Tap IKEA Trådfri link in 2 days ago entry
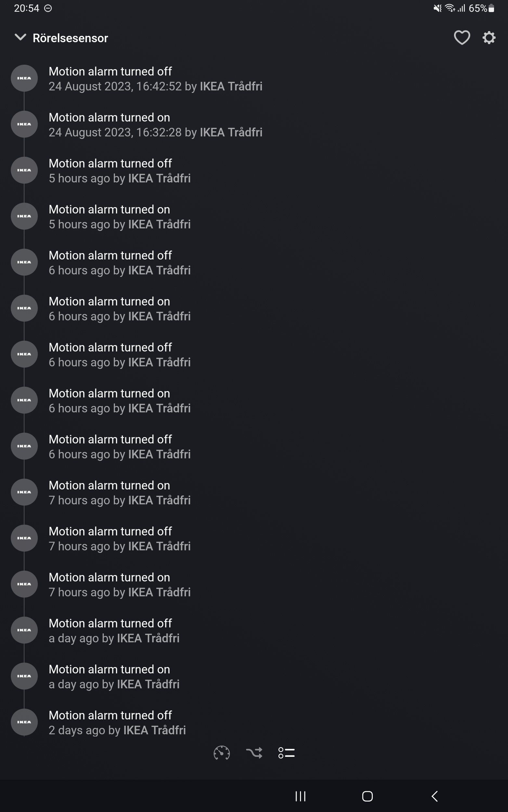Image resolution: width=508 pixels, height=812 pixels. pyautogui.click(x=155, y=730)
